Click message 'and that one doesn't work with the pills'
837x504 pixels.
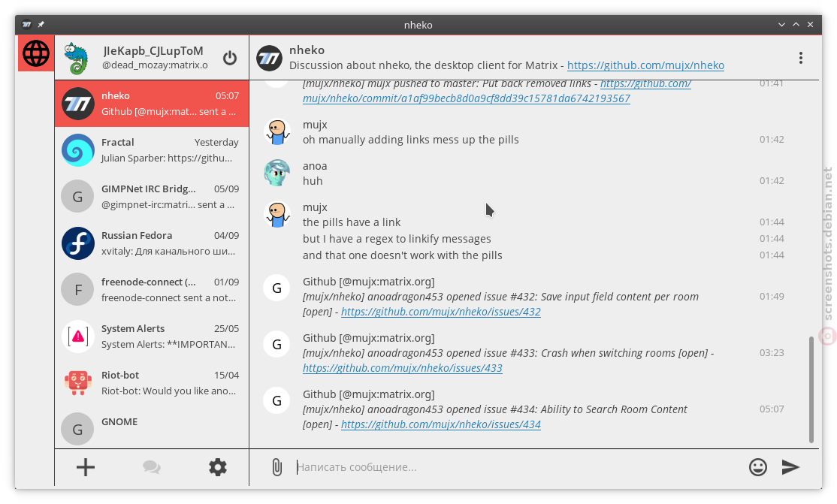coord(403,255)
